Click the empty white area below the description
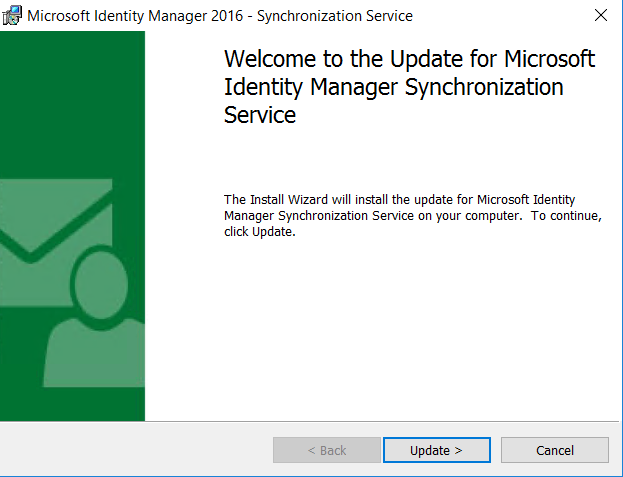This screenshot has height=477, width=623. tap(400, 330)
